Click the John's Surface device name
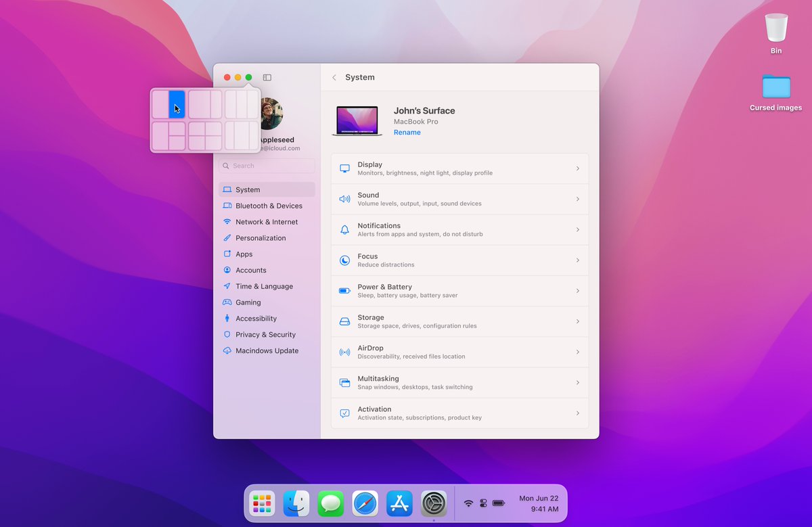The image size is (812, 527). pos(424,111)
